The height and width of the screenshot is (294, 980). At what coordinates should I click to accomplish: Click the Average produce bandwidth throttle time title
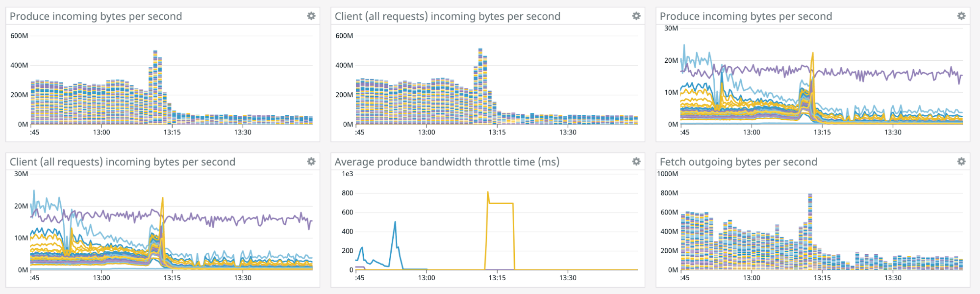[x=447, y=162]
